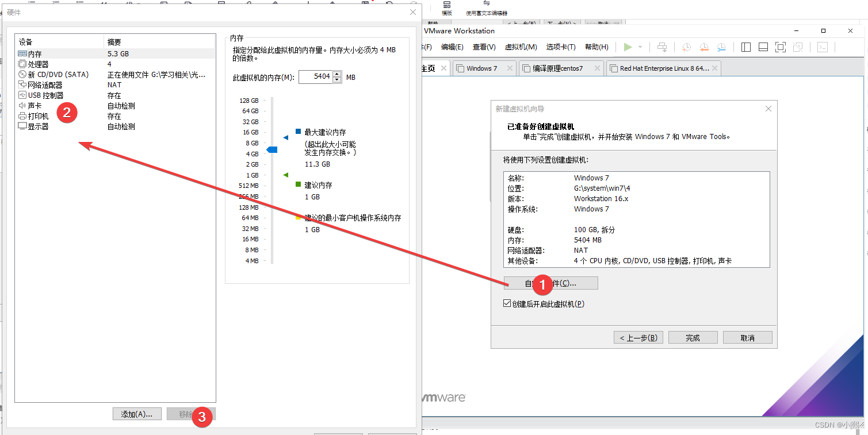Select the 打印机 device row
This screenshot has height=435, width=868.
pos(115,116)
